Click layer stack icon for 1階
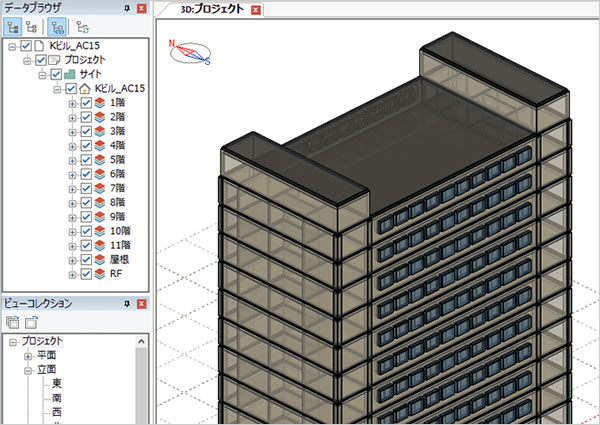 coord(99,103)
